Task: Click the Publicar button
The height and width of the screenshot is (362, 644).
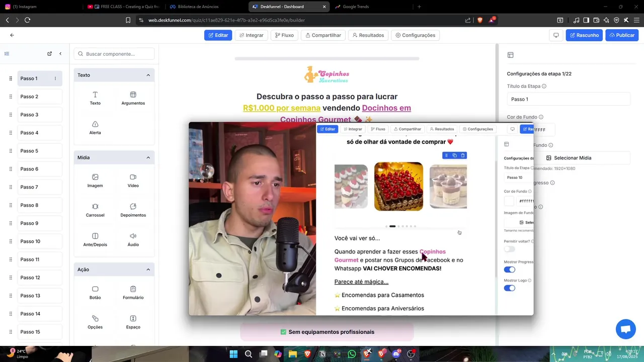Action: click(x=622, y=35)
